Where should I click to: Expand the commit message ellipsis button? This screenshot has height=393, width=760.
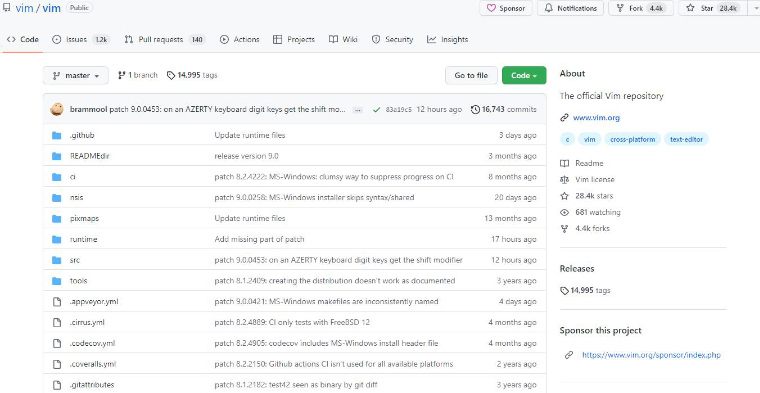358,110
